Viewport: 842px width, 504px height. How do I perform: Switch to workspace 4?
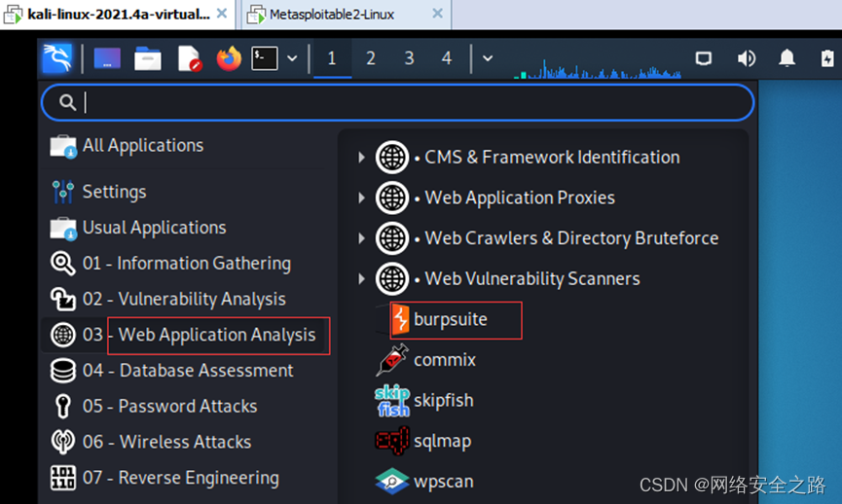click(447, 58)
